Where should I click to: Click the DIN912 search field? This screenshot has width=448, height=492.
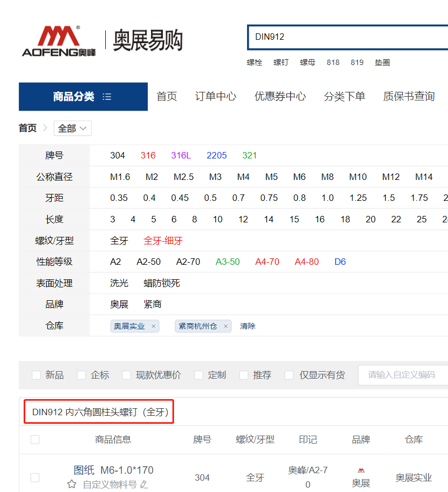[x=348, y=37]
